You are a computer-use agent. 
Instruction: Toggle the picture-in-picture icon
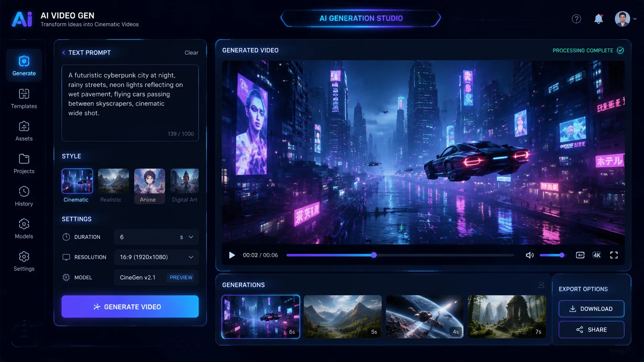[580, 255]
